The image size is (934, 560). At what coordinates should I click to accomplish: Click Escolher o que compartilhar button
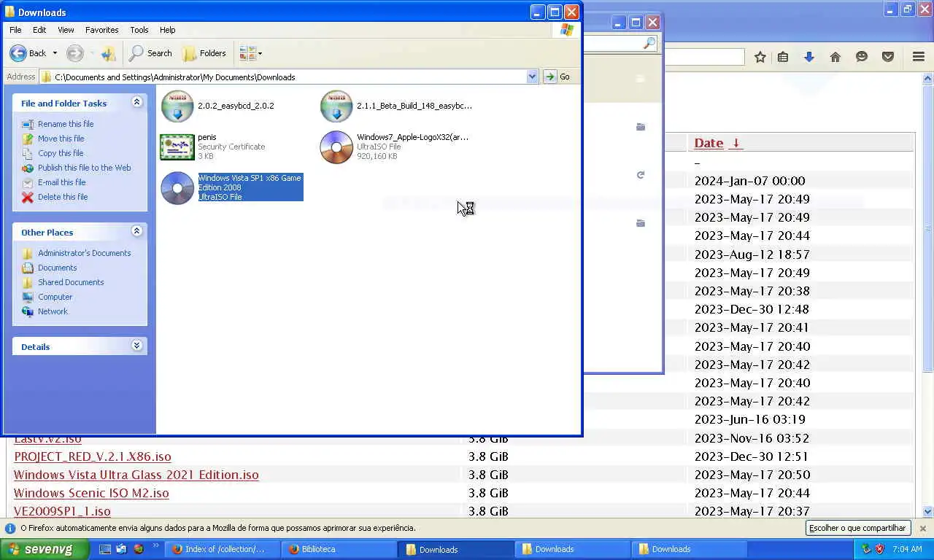click(857, 528)
